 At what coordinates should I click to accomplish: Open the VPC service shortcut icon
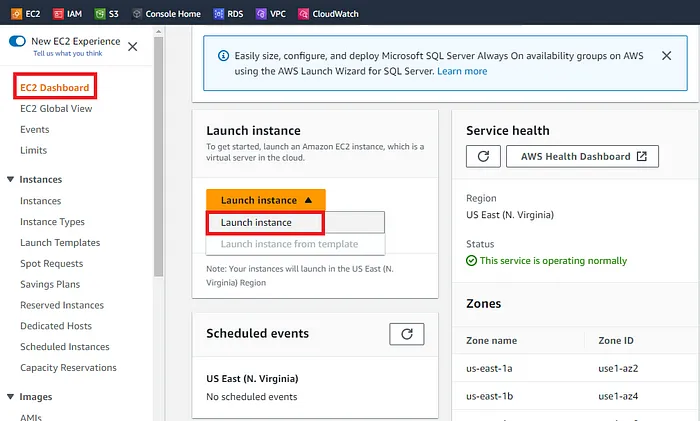(261, 14)
